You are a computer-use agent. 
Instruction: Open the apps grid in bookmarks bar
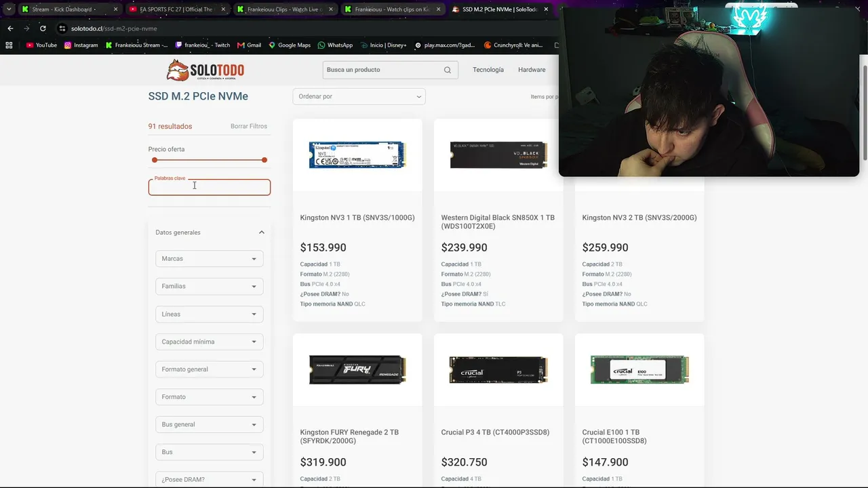point(9,45)
